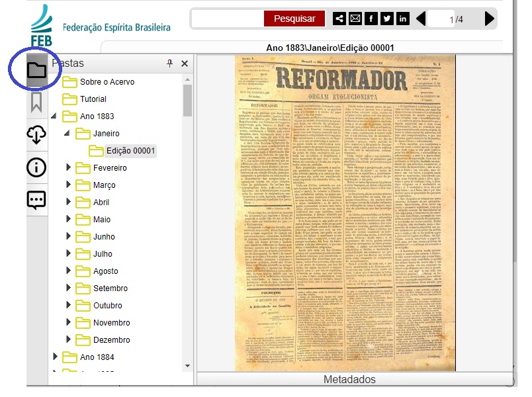The image size is (532, 397).
Task: Click the search text field
Action: tap(228, 19)
